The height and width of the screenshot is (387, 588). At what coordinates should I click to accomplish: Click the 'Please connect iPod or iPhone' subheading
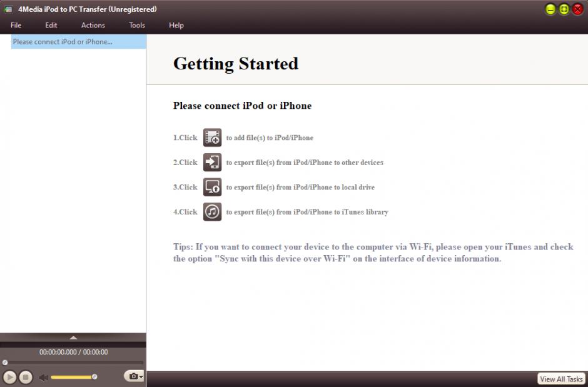(242, 106)
